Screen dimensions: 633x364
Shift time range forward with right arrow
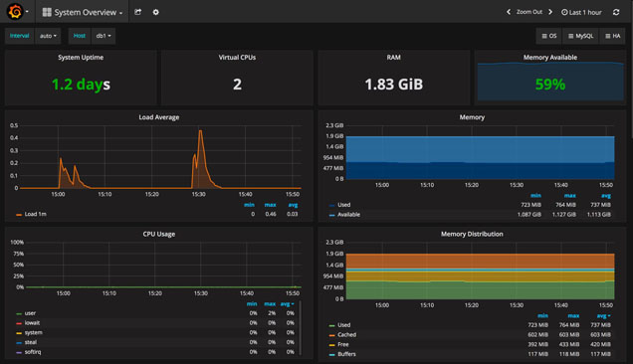[x=550, y=12]
